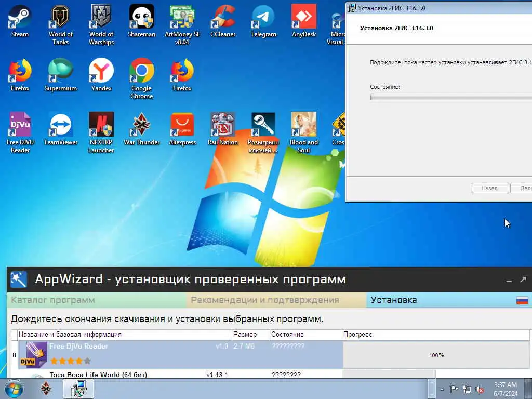The height and width of the screenshot is (399, 532).
Task: Open the Aliexpress shortcut
Action: [182, 129]
